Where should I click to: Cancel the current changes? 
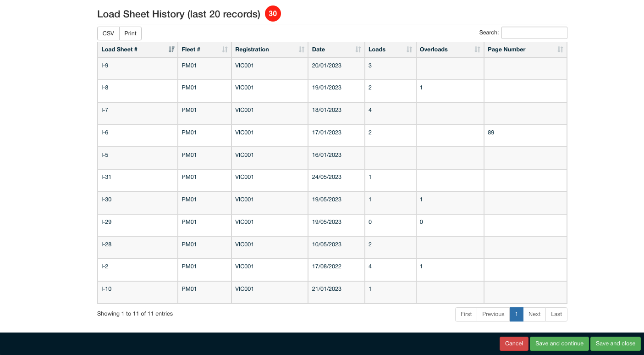[513, 343]
